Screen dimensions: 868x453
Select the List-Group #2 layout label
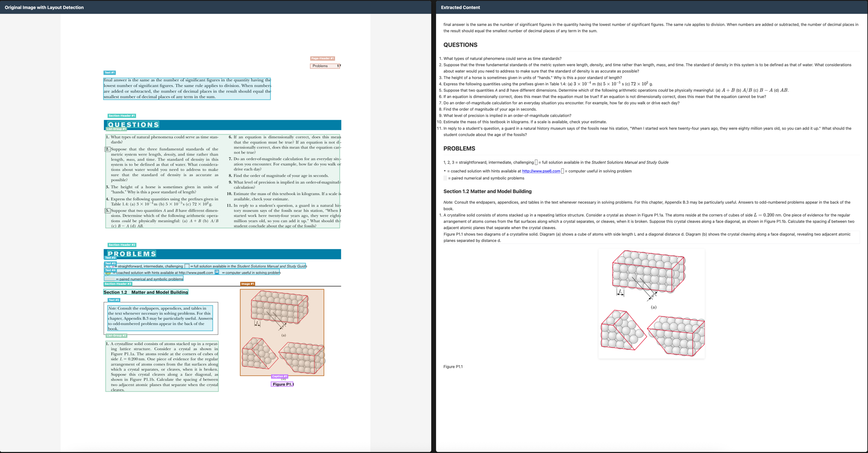point(116,336)
